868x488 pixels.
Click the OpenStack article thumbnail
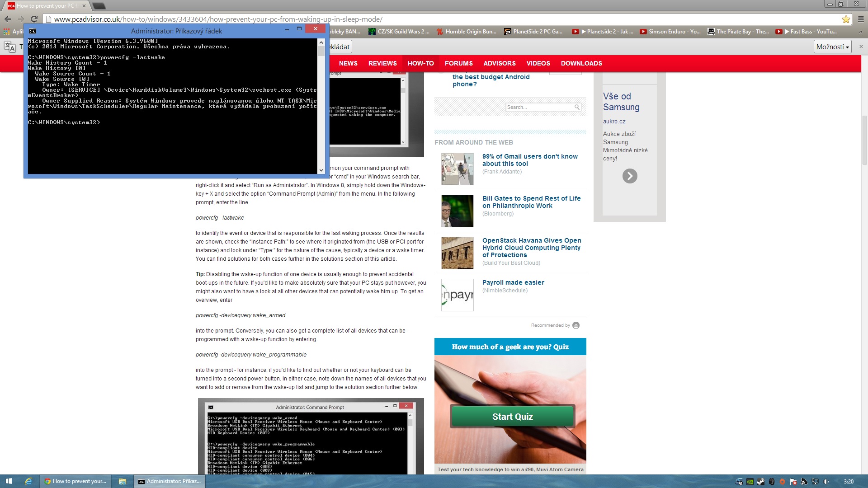[457, 253]
